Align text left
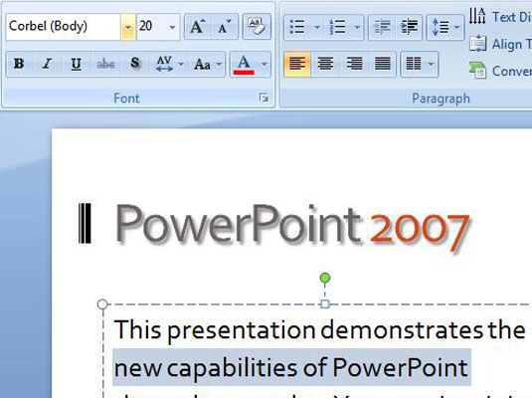Viewport: 532px width, 398px height. 297,65
